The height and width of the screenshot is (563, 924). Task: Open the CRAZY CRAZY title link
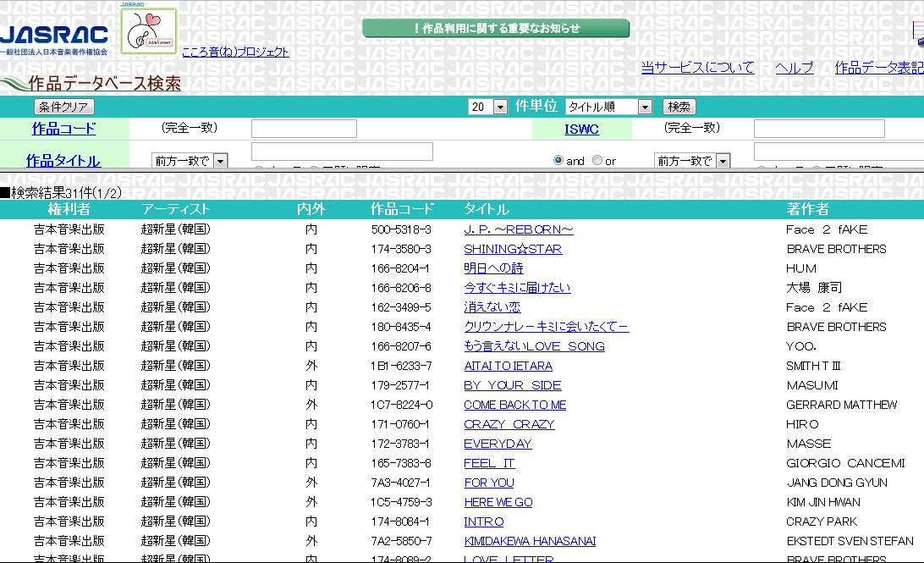(509, 424)
